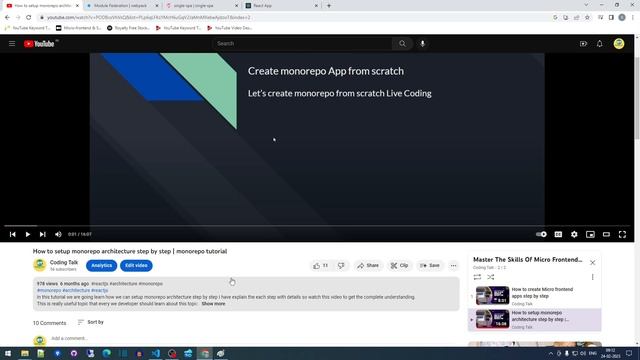The width and height of the screenshot is (640, 360).
Task: Open File Explorer from taskbar
Action: tap(24, 353)
